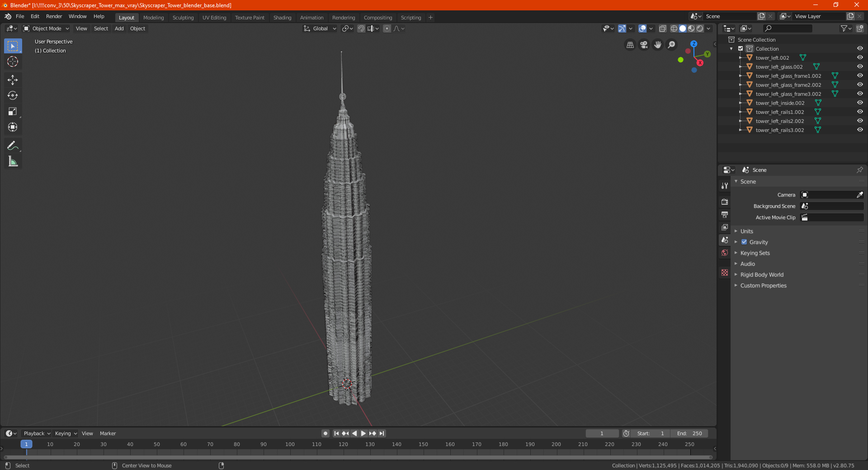
Task: Hide tower_left_inside.002 in viewport
Action: pos(860,103)
